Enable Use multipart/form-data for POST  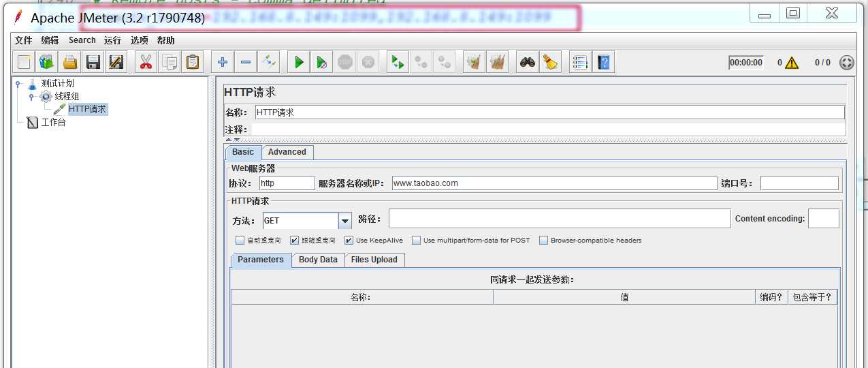(x=416, y=241)
